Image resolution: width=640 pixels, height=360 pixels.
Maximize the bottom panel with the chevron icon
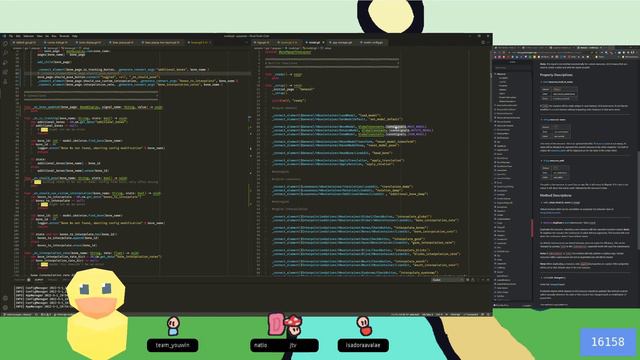[x=482, y=280]
